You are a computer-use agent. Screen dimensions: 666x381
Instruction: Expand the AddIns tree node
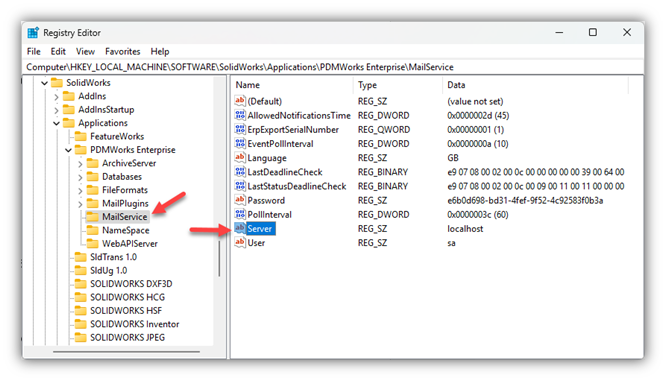(x=56, y=96)
